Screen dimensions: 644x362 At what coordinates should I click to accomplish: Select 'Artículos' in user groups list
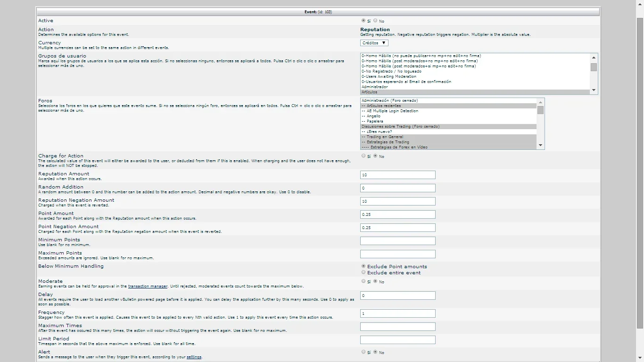(475, 92)
